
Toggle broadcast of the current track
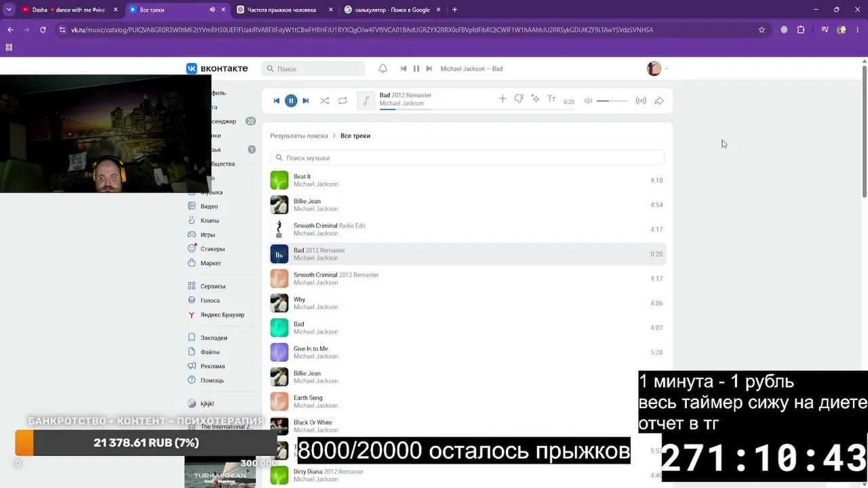641,101
